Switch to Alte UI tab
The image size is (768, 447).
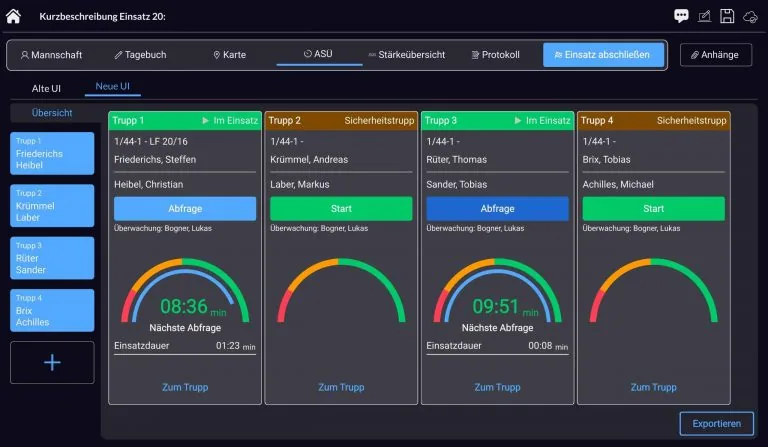pyautogui.click(x=46, y=89)
